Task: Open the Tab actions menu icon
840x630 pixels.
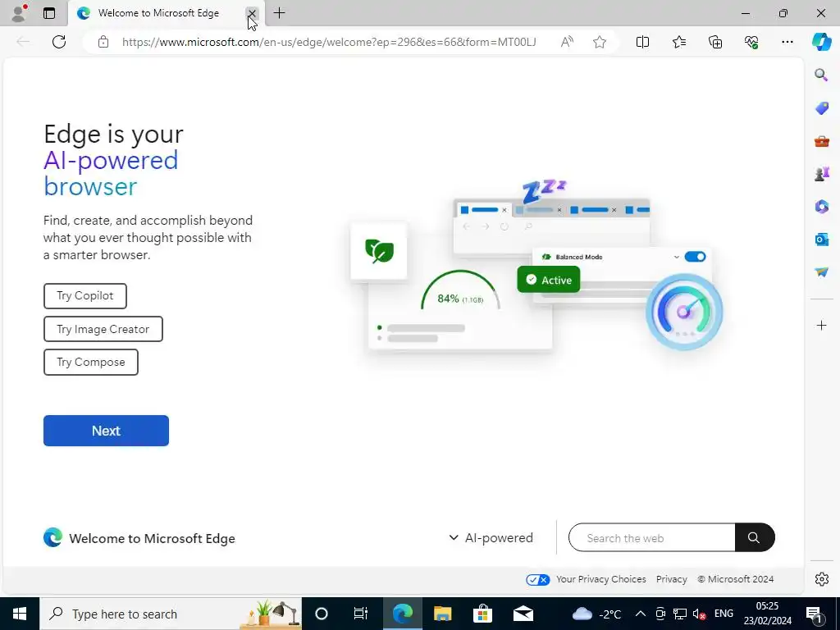Action: point(49,13)
